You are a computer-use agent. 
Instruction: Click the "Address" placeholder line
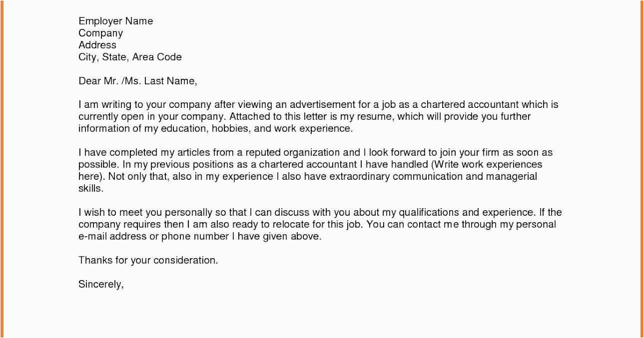97,45
